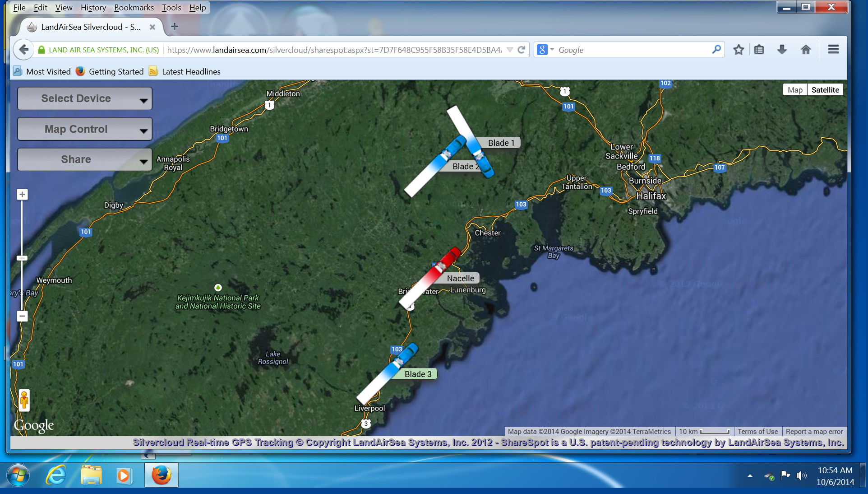This screenshot has width=868, height=494.
Task: Open the View menu
Action: 64,7
